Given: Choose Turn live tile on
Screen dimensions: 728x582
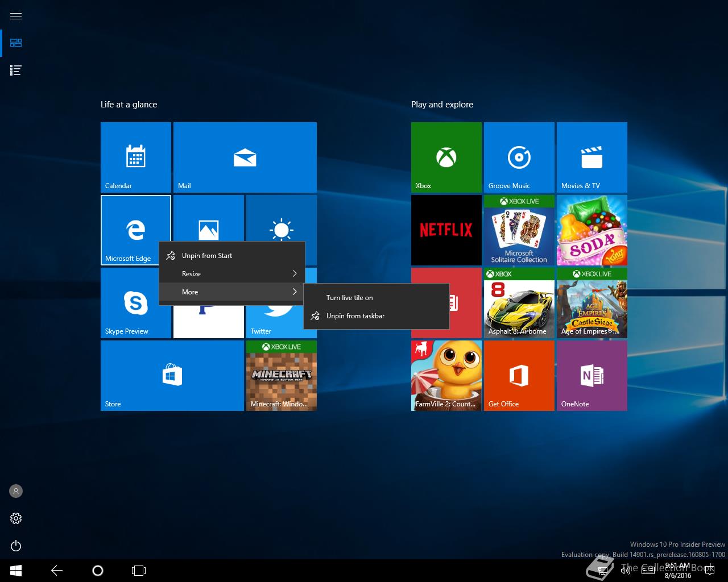Looking at the screenshot, I should [377, 298].
